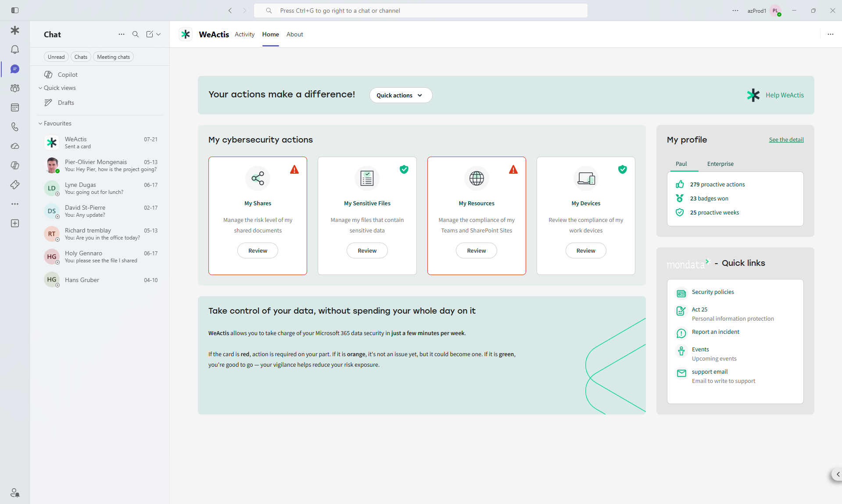Open the Activity bell in the rail
The height and width of the screenshot is (504, 842).
point(15,50)
